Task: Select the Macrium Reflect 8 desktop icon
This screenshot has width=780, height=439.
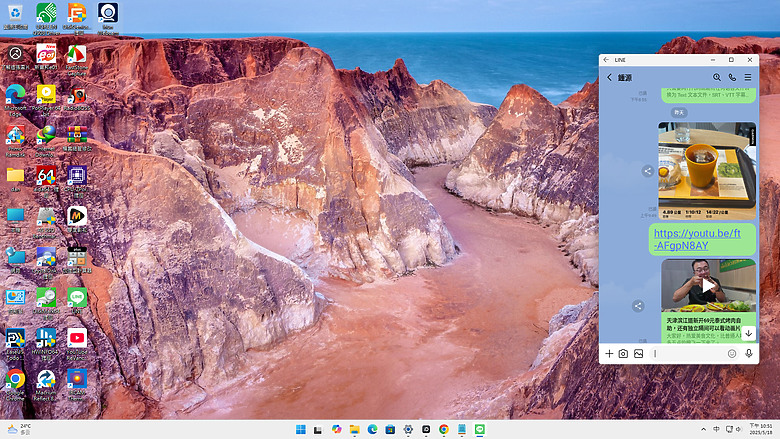Action: click(x=46, y=385)
